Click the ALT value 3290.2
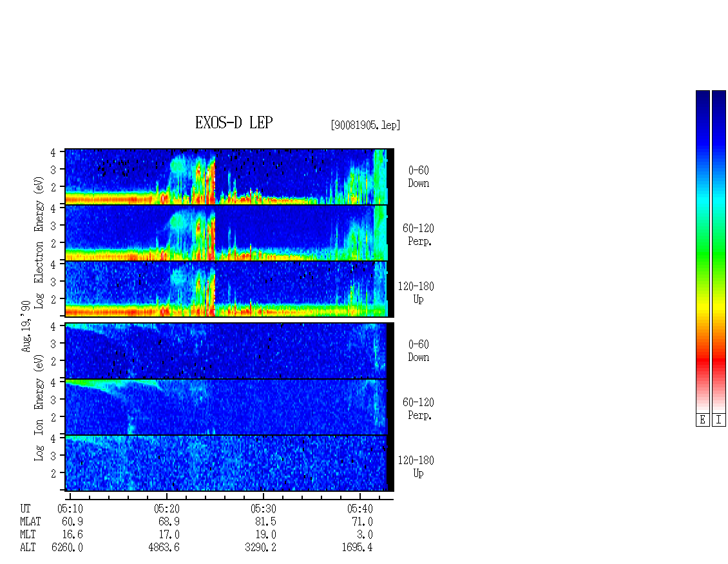Screen dimensions: 728x564 point(260,548)
